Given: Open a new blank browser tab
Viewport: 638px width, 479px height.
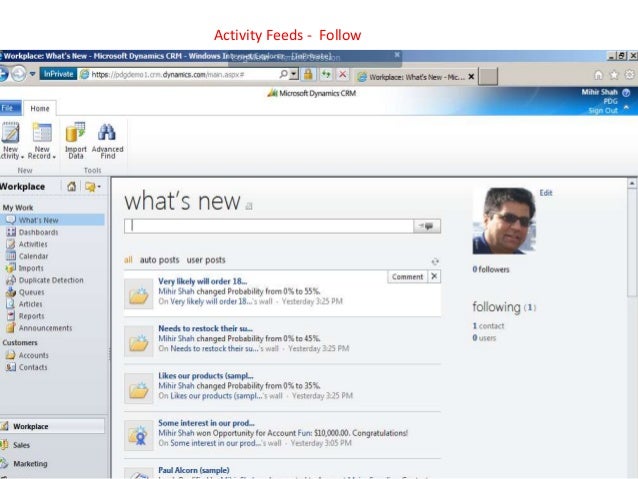Looking at the screenshot, I should point(487,77).
